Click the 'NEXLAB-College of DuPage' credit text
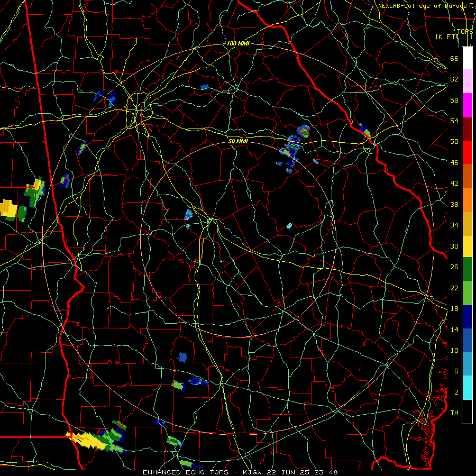Viewport: 476px width, 476px height. tap(423, 6)
